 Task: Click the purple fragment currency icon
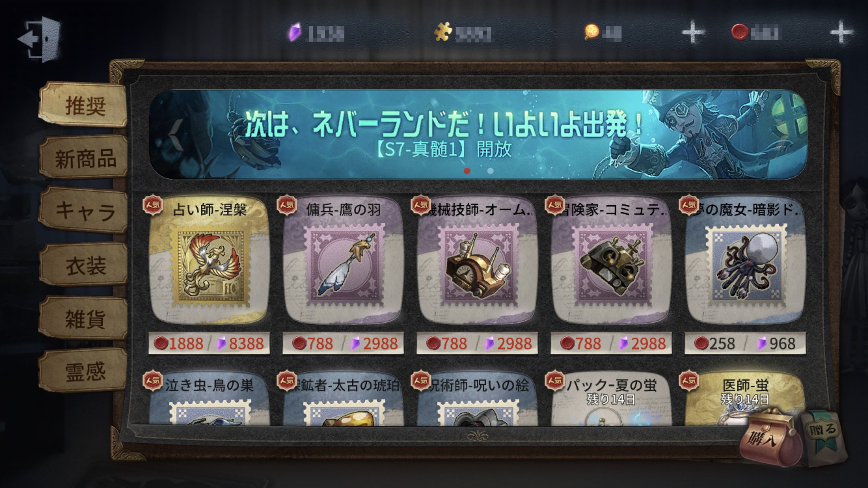point(295,32)
